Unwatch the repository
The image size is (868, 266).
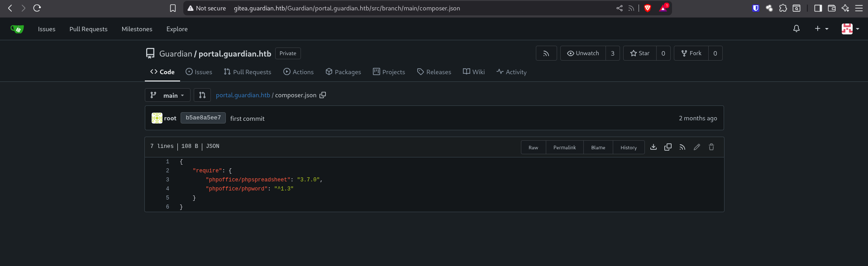[583, 53]
